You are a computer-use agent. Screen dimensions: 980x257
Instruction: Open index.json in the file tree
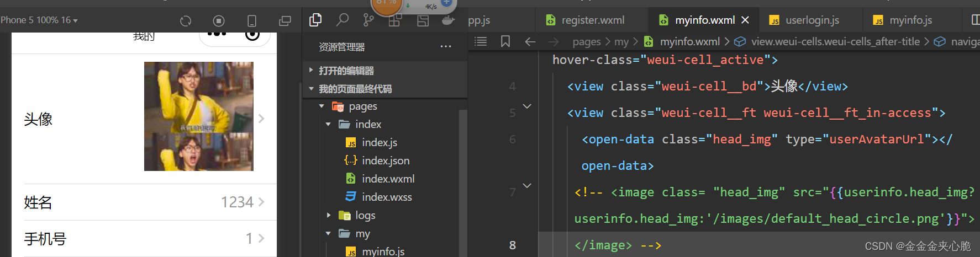(386, 160)
